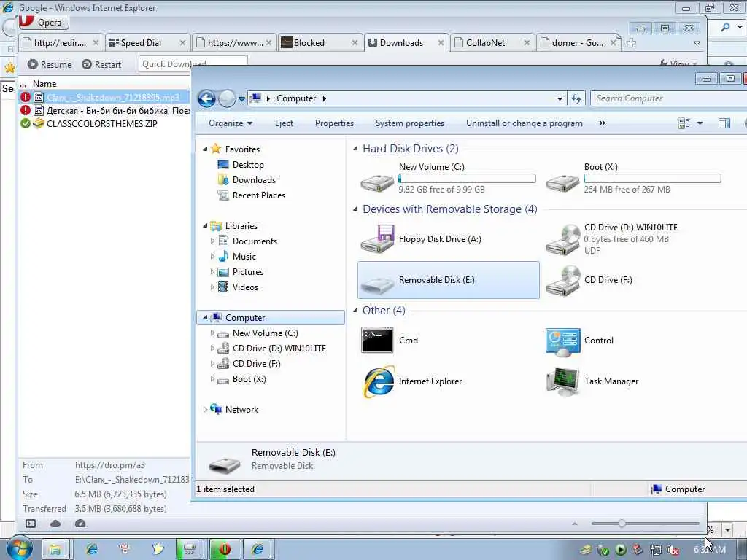
Task: Click the Eject toolbar button
Action: [x=284, y=123]
